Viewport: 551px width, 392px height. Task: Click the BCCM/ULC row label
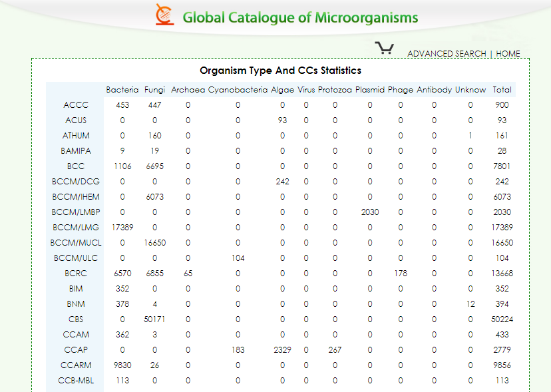pyautogui.click(x=76, y=258)
